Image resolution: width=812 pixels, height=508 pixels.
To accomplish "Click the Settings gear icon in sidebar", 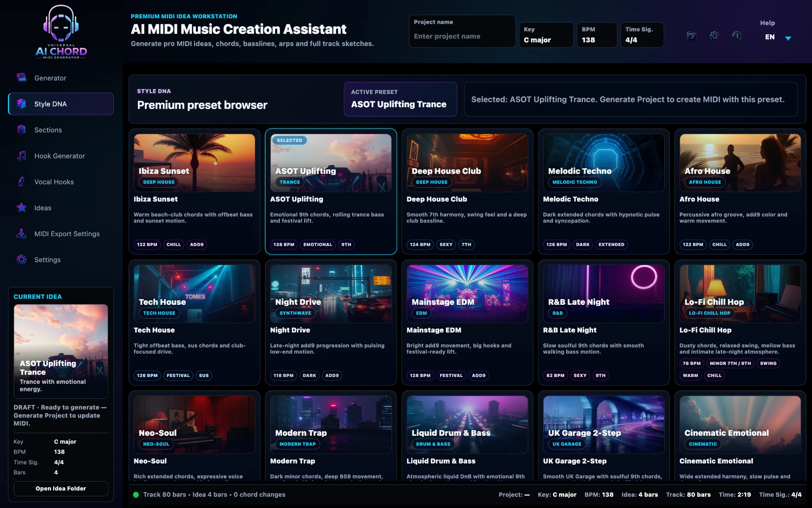I will [x=21, y=260].
